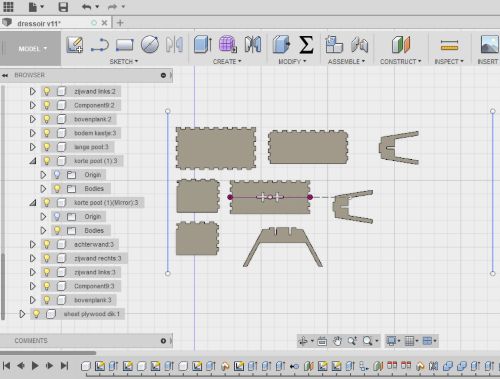Click the Insert image icon
This screenshot has width=500, height=379.
pyautogui.click(x=489, y=44)
